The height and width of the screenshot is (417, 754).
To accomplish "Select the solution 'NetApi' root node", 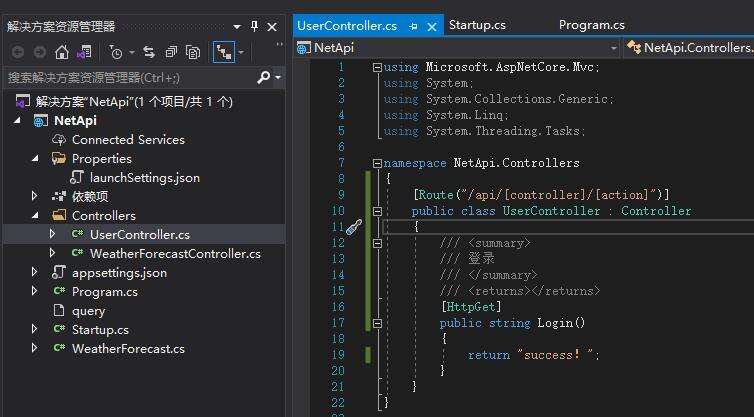I will coord(134,101).
